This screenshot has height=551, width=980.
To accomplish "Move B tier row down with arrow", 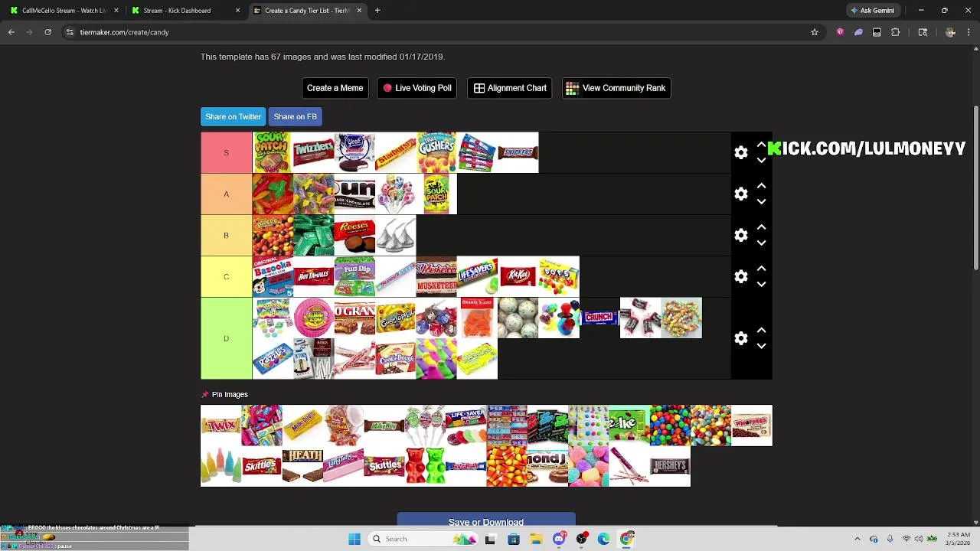I will point(761,243).
